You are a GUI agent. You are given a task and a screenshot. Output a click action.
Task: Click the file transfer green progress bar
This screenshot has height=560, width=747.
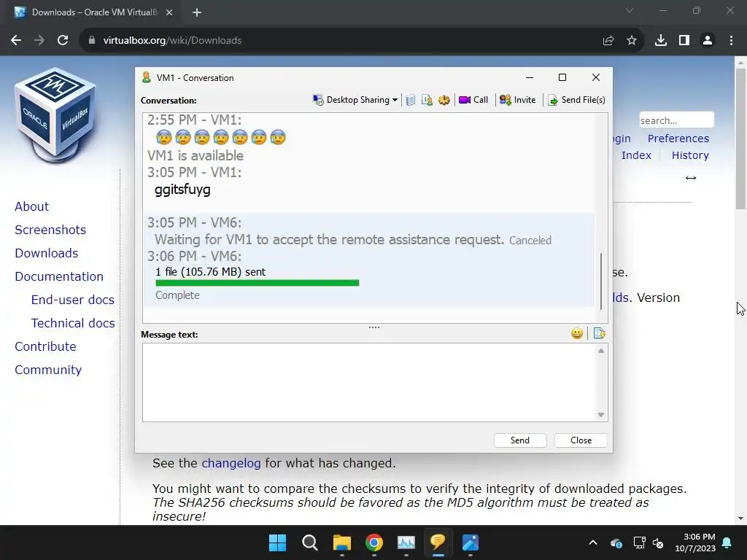coord(258,283)
